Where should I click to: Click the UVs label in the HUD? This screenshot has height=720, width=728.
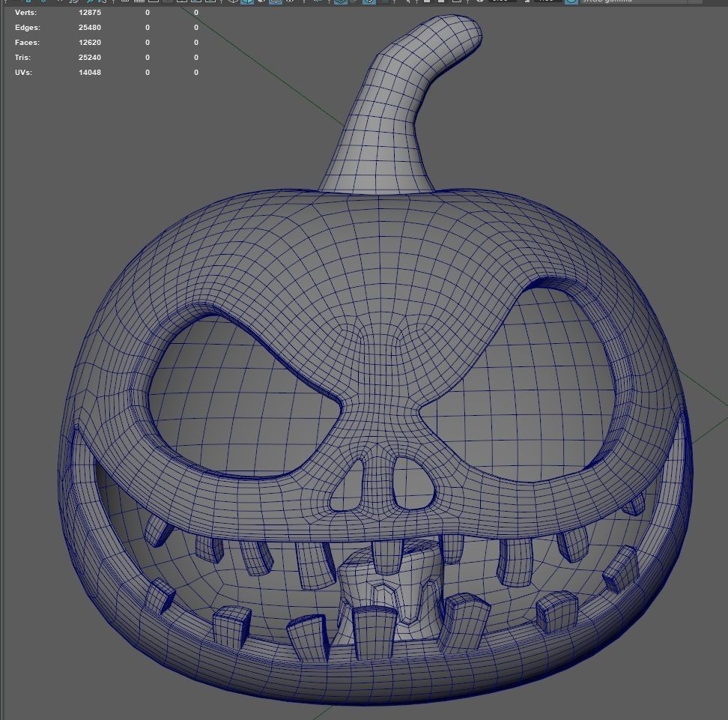tap(23, 72)
